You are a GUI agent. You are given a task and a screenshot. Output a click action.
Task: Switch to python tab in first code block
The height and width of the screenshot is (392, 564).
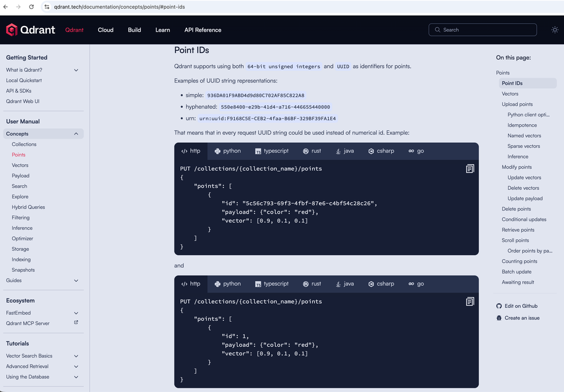pyautogui.click(x=228, y=151)
